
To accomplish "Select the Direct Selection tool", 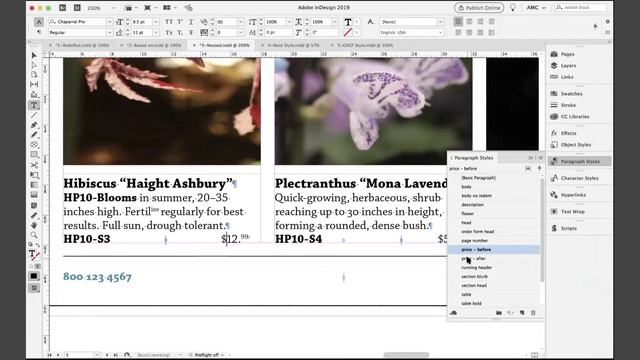I will click(34, 65).
